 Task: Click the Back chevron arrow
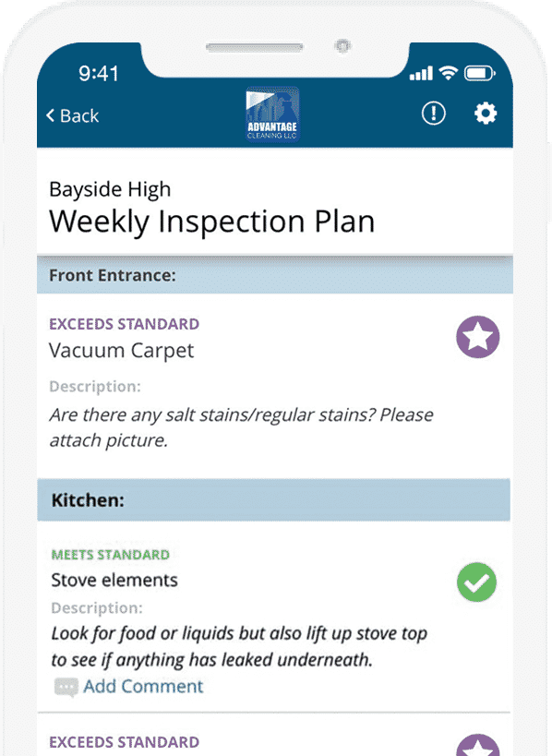pos(50,115)
